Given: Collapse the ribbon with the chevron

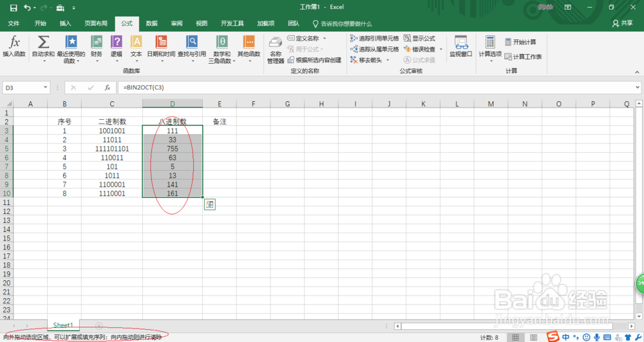Looking at the screenshot, I should [x=637, y=72].
